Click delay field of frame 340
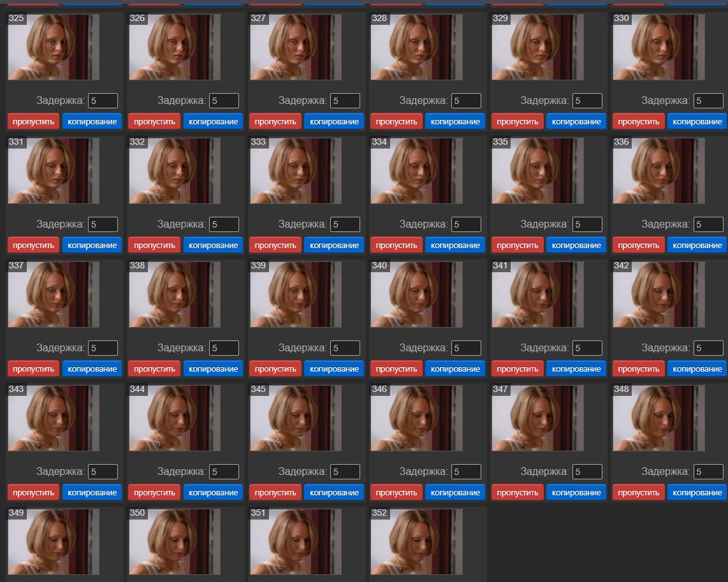Image resolution: width=728 pixels, height=582 pixels. [466, 348]
